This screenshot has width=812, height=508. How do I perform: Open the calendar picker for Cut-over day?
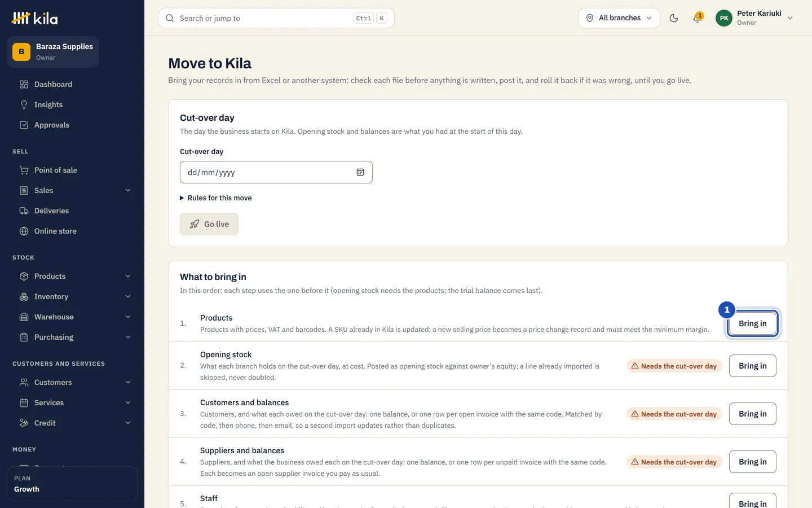[x=360, y=172]
